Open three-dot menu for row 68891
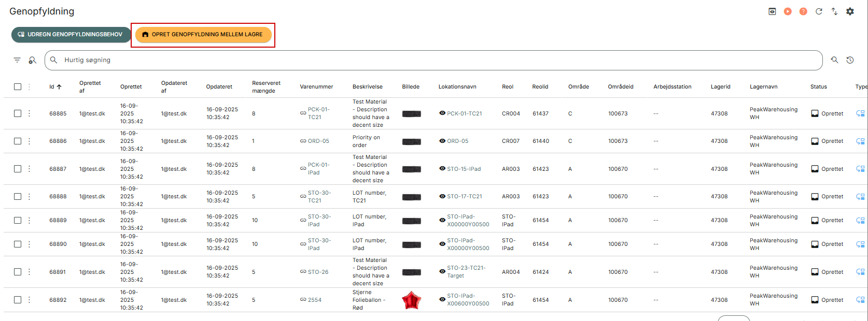Screen dimensions: 868x321 click(x=29, y=272)
